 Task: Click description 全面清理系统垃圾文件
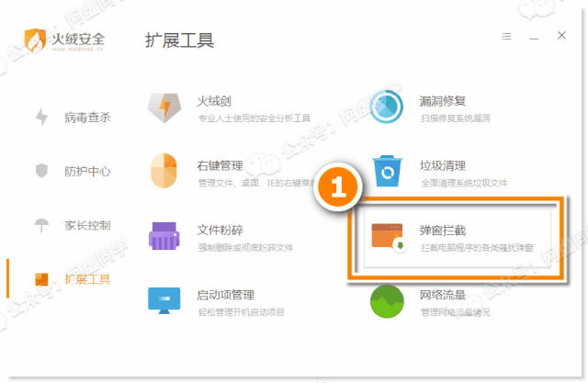[464, 183]
